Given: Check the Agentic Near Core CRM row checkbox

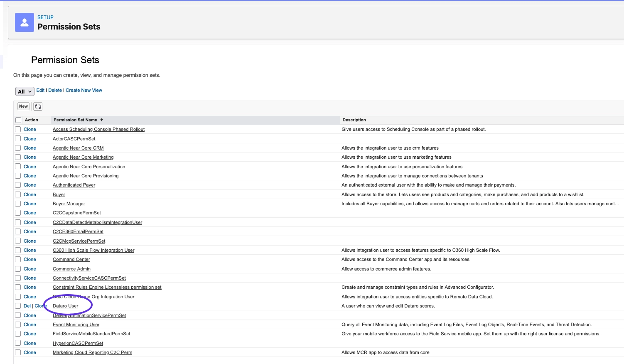Looking at the screenshot, I should point(18,148).
